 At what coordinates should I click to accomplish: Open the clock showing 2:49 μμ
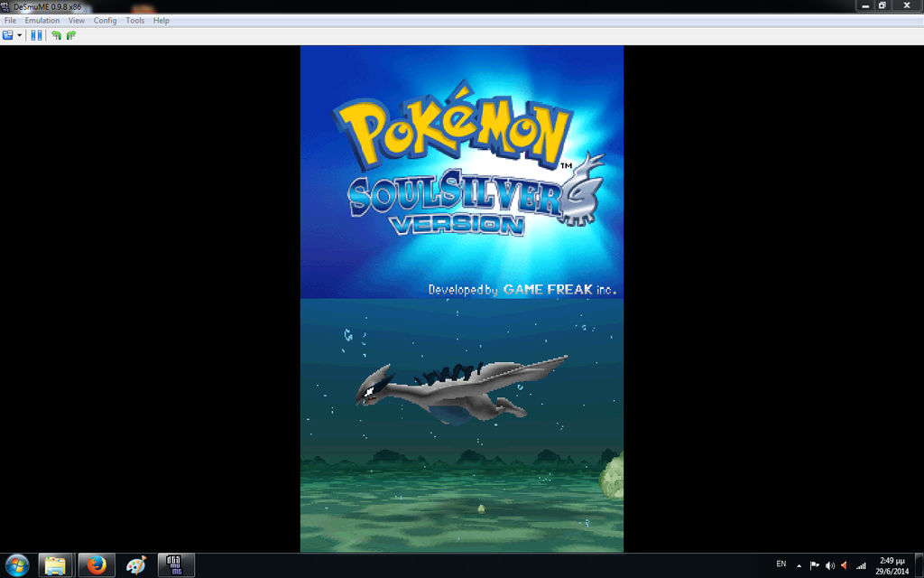(892, 565)
